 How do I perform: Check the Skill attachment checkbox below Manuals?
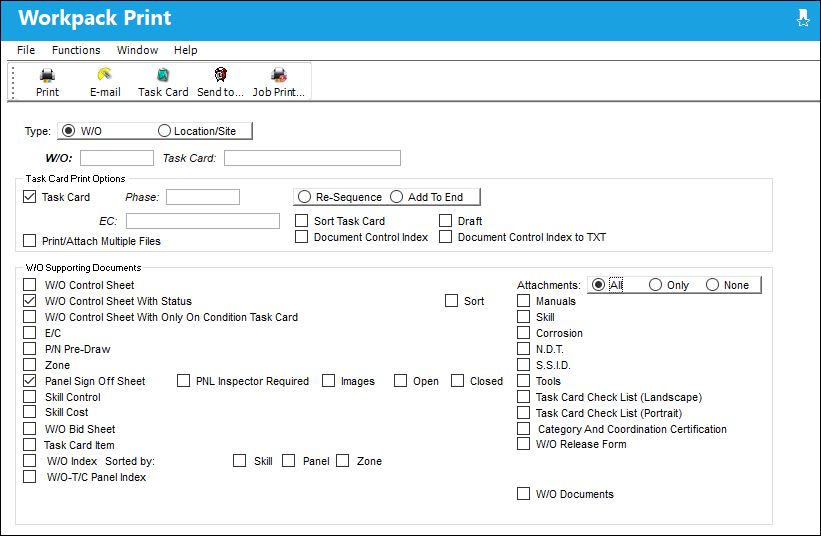point(524,317)
